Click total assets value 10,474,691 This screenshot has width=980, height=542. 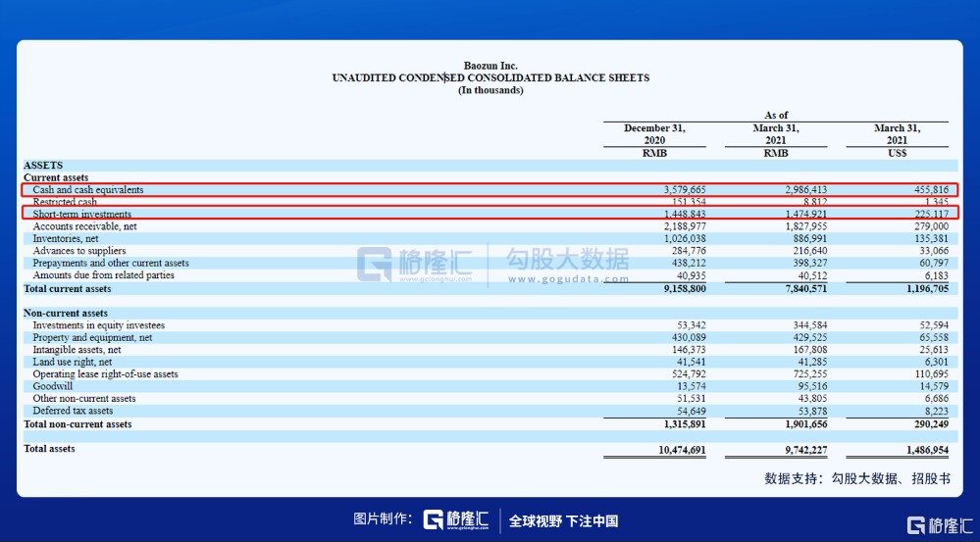tap(682, 449)
